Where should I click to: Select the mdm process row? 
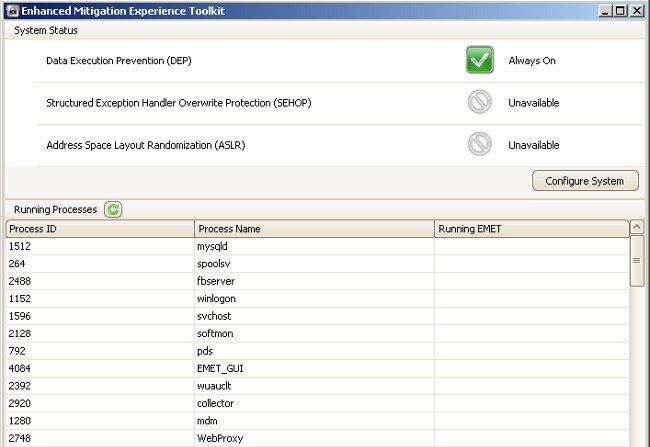click(318, 420)
